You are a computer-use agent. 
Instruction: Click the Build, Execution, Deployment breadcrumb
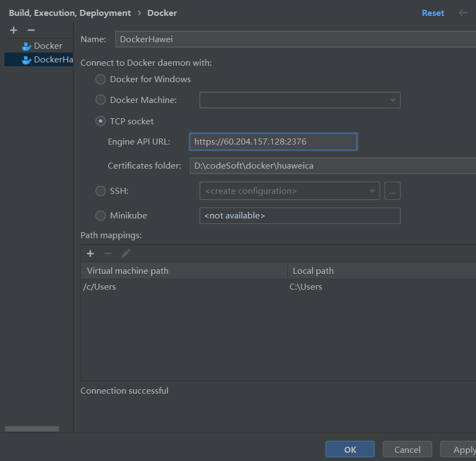point(70,13)
